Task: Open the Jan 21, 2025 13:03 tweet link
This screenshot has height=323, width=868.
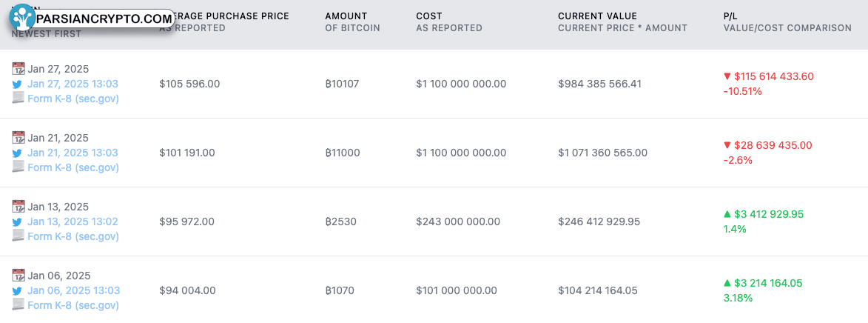Action: tap(73, 153)
